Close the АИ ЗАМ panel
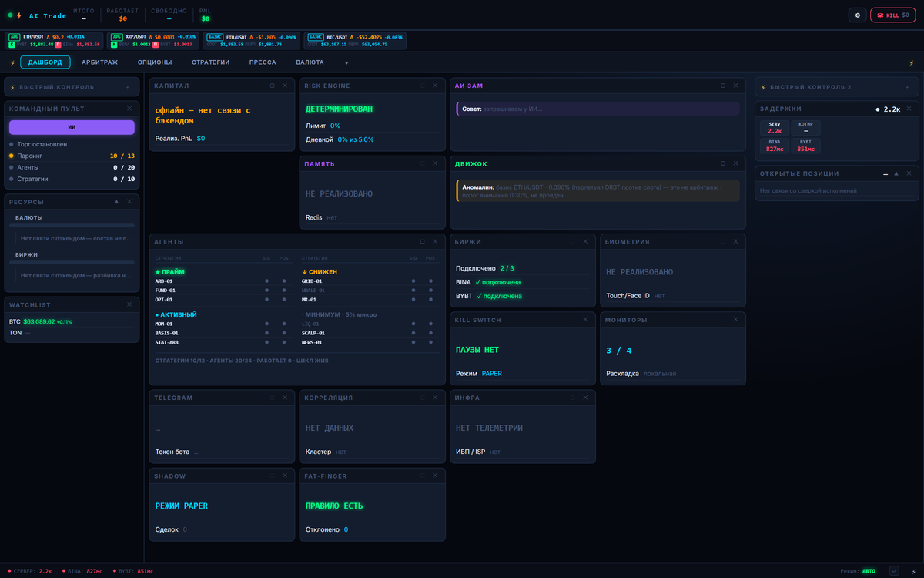Screen dimensions: 924x578 tap(735, 86)
